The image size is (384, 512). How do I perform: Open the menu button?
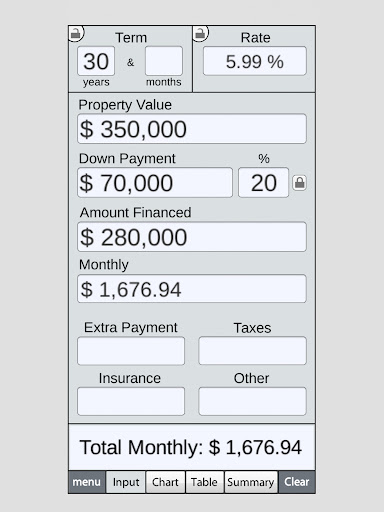[x=87, y=482]
